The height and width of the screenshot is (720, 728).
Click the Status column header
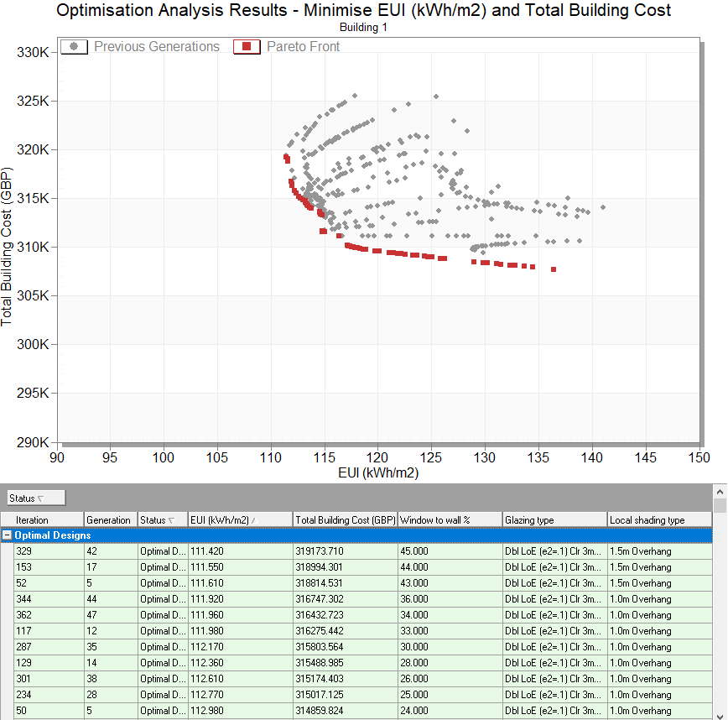(x=163, y=520)
